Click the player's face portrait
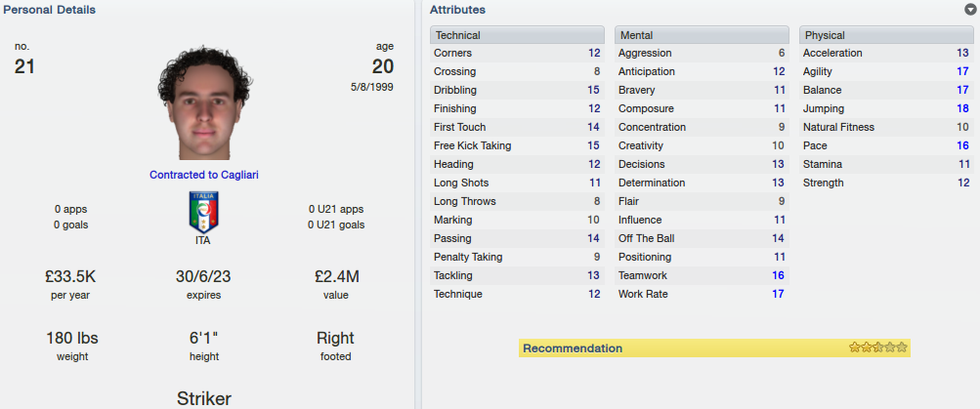The image size is (980, 409). pyautogui.click(x=204, y=103)
